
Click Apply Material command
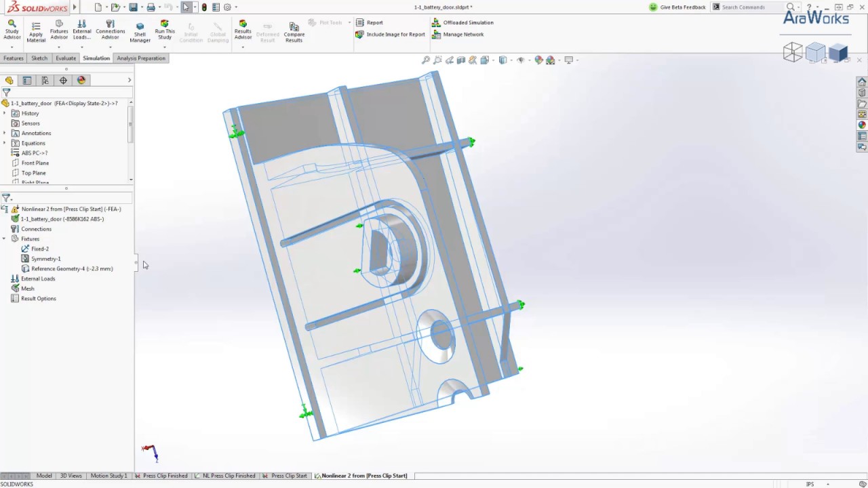pos(36,32)
